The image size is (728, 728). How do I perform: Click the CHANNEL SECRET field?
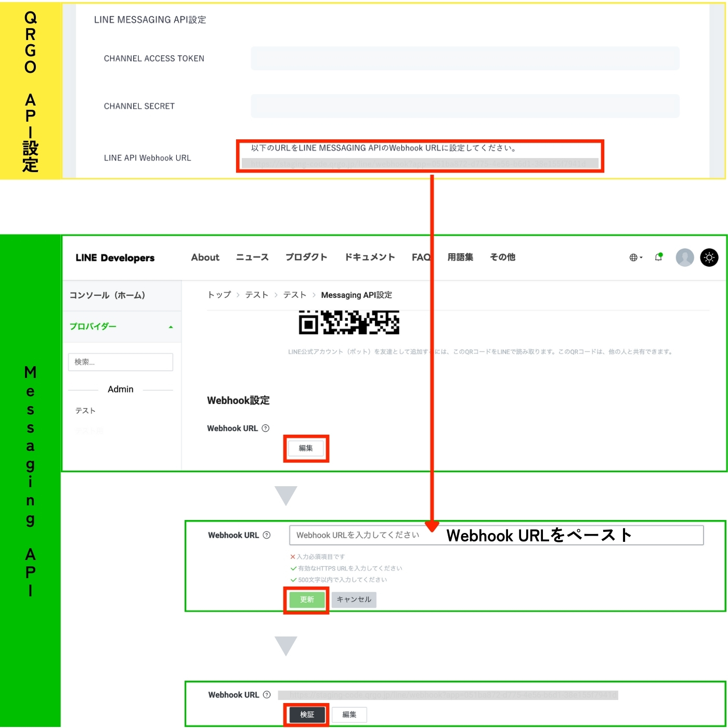(x=465, y=106)
